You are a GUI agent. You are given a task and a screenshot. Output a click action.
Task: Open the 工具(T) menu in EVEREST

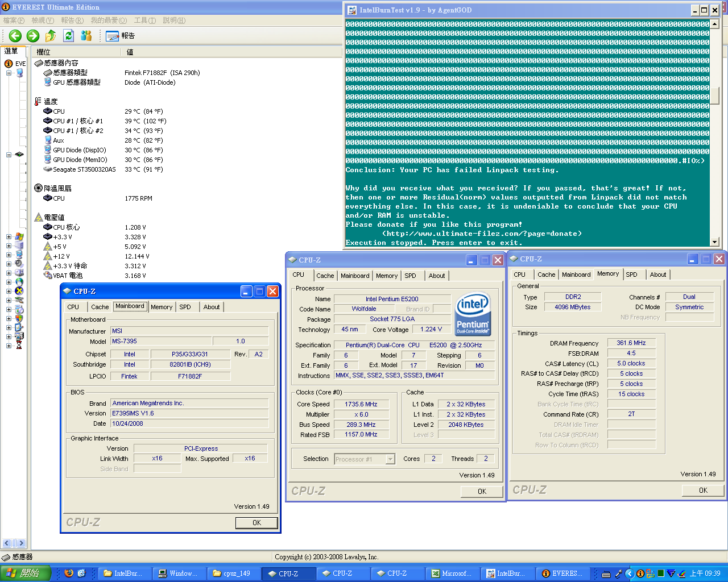point(145,20)
